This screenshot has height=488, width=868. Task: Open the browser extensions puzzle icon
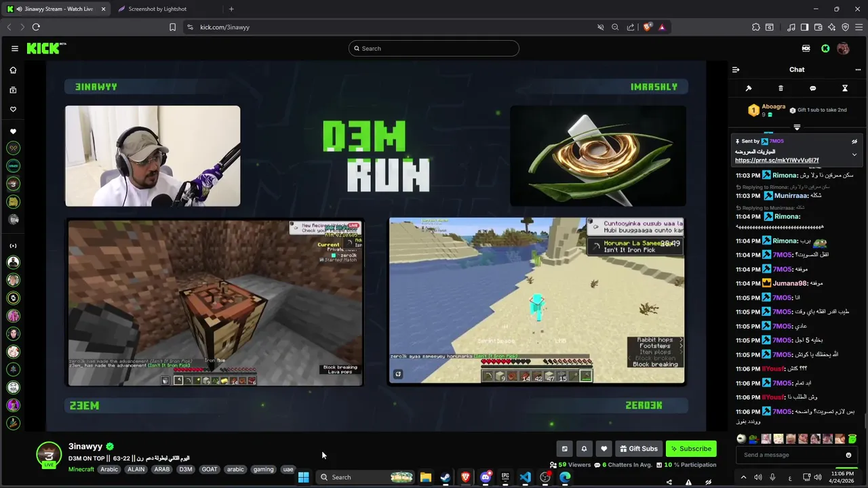[756, 27]
